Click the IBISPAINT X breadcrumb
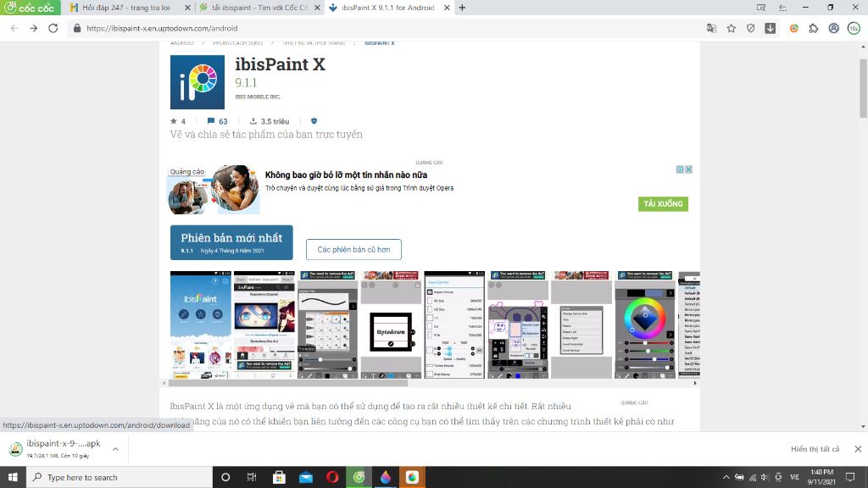Screen dimensions: 868x488 (379, 43)
